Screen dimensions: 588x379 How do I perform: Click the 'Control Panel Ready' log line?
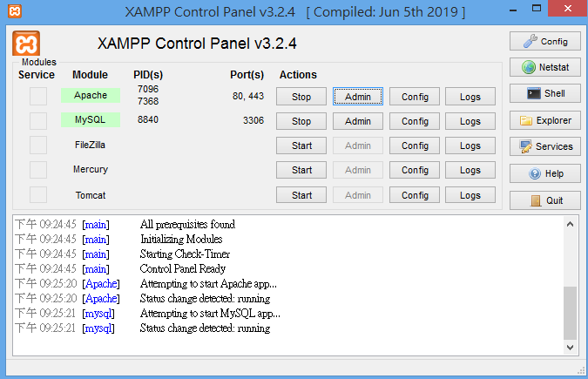(183, 268)
